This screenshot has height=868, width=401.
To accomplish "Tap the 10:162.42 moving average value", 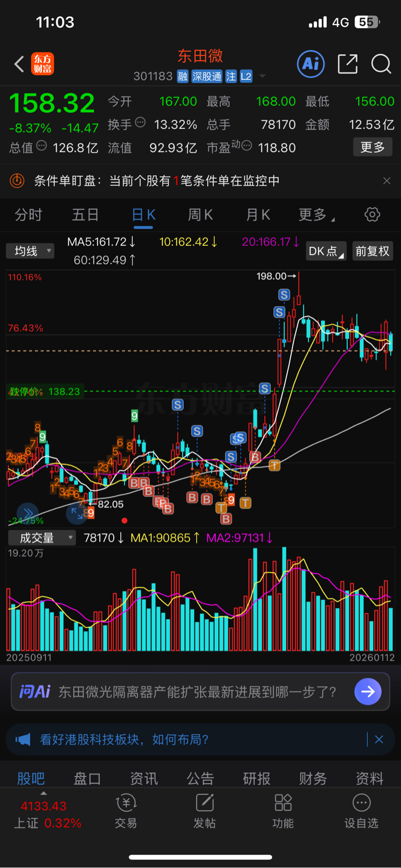I will point(188,242).
